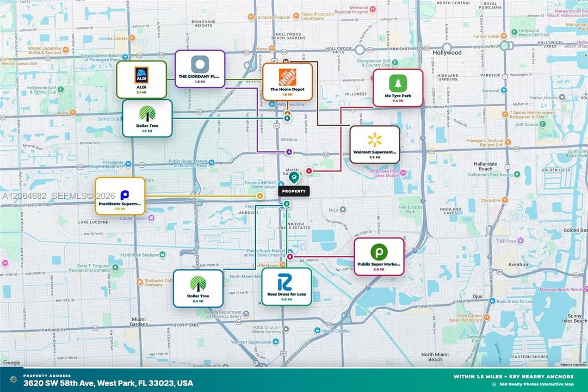Click the Harbor Islands marker
The width and height of the screenshot is (588, 392).
562,97
